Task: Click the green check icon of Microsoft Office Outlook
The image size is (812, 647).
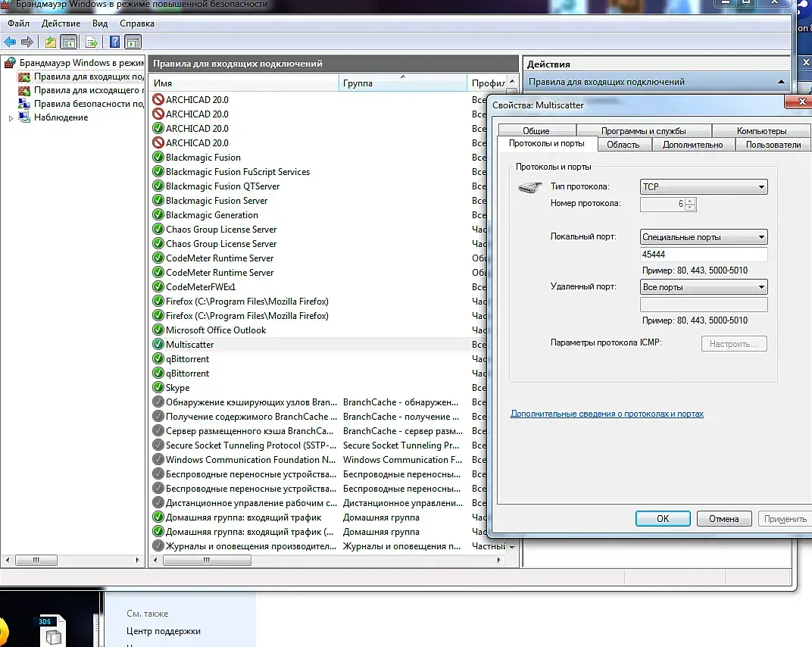Action: point(158,330)
